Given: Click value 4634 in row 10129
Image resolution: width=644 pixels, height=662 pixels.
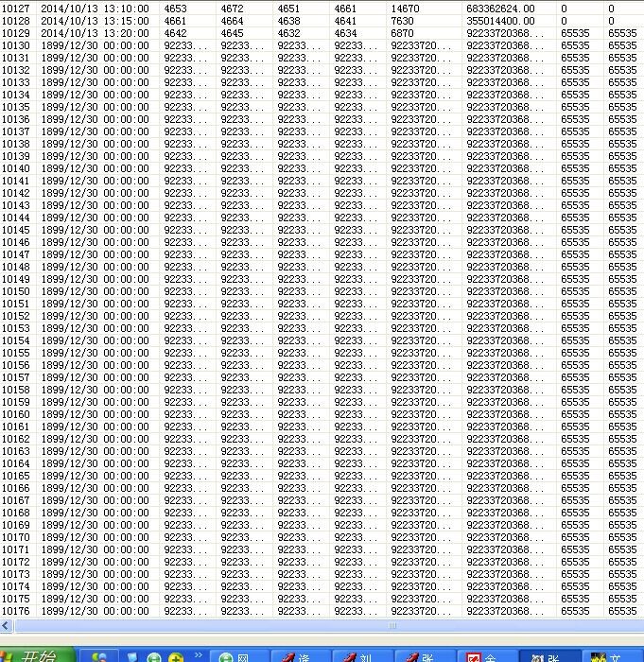Looking at the screenshot, I should click(345, 33).
